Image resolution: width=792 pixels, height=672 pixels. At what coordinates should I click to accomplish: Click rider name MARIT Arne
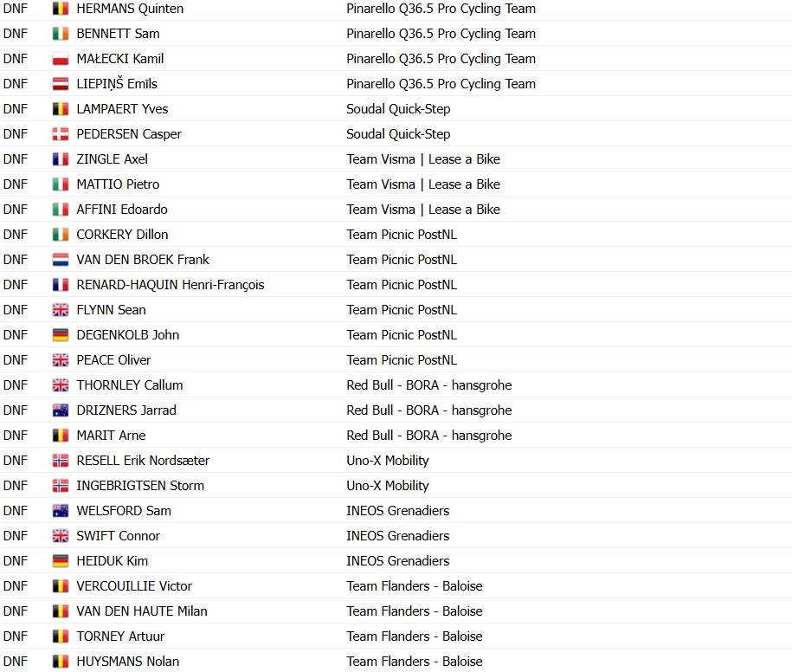coord(111,436)
